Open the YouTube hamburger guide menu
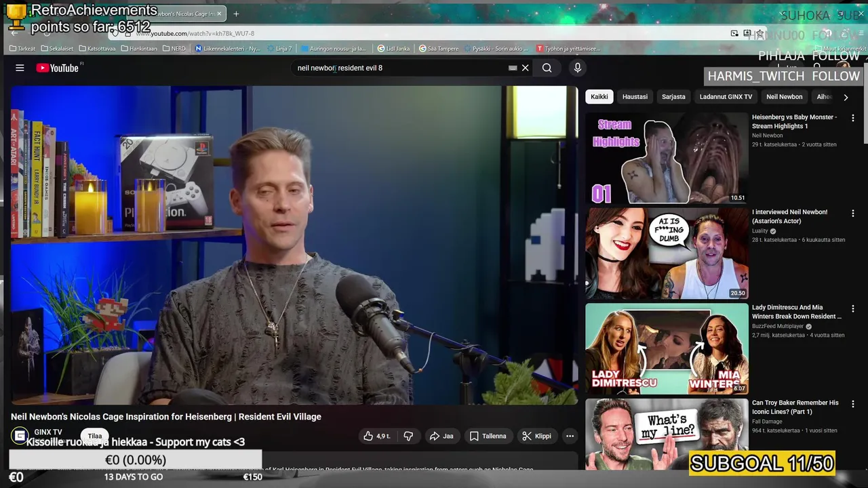The image size is (868, 488). 20,68
